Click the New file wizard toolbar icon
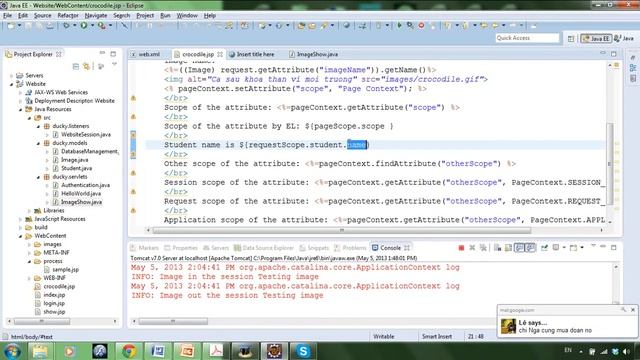 [x=11, y=25]
